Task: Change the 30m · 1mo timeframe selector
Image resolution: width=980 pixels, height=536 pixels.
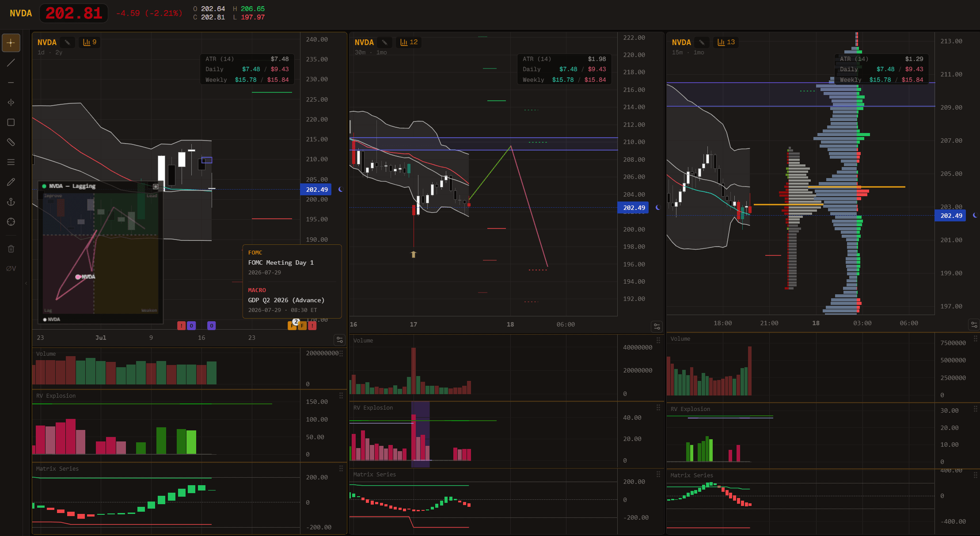Action: pyautogui.click(x=371, y=53)
